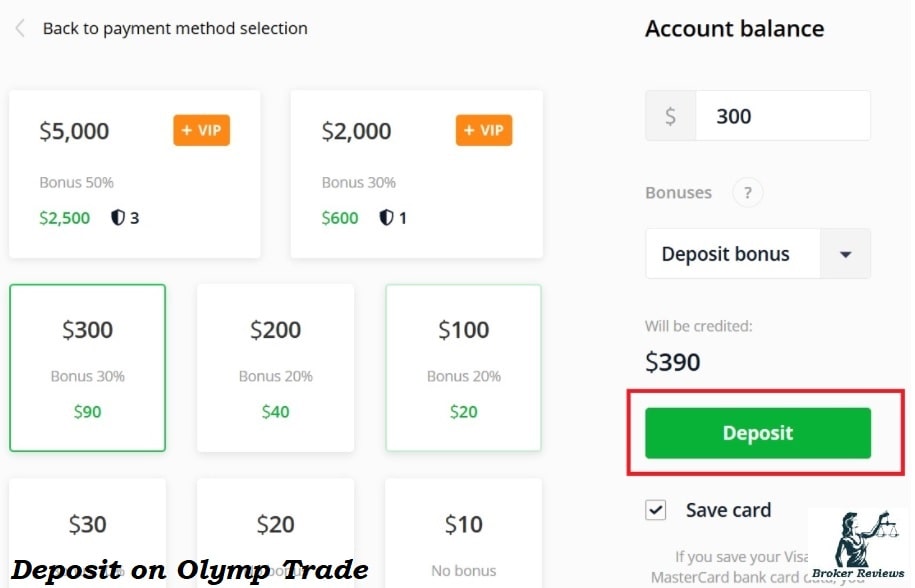Click the account balance amount field
This screenshot has height=588, width=915.
coord(783,116)
